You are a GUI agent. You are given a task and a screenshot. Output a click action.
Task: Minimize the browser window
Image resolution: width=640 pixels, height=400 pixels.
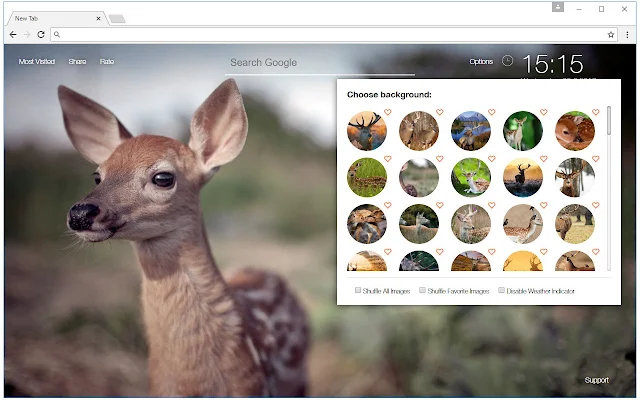click(579, 9)
